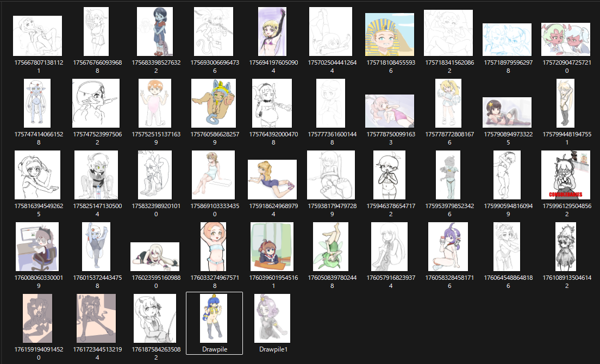Select the thumbnail of file 1760508397802448
600x364 pixels.
[x=330, y=247]
